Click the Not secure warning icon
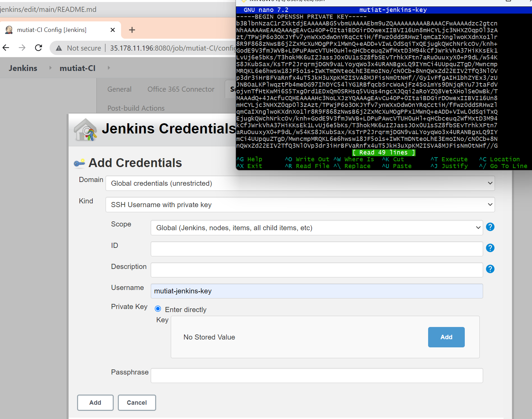Image resolution: width=532 pixels, height=419 pixels. [59, 48]
